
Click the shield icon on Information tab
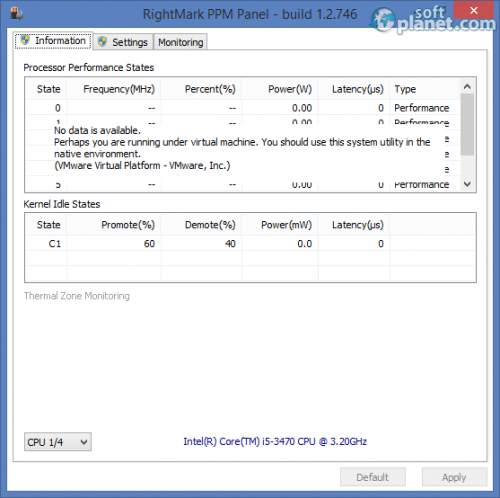pos(25,40)
